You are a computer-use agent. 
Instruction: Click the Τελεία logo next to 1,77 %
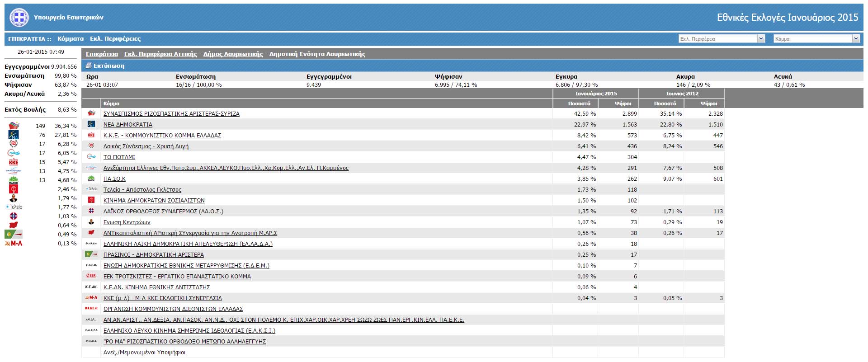pyautogui.click(x=14, y=207)
